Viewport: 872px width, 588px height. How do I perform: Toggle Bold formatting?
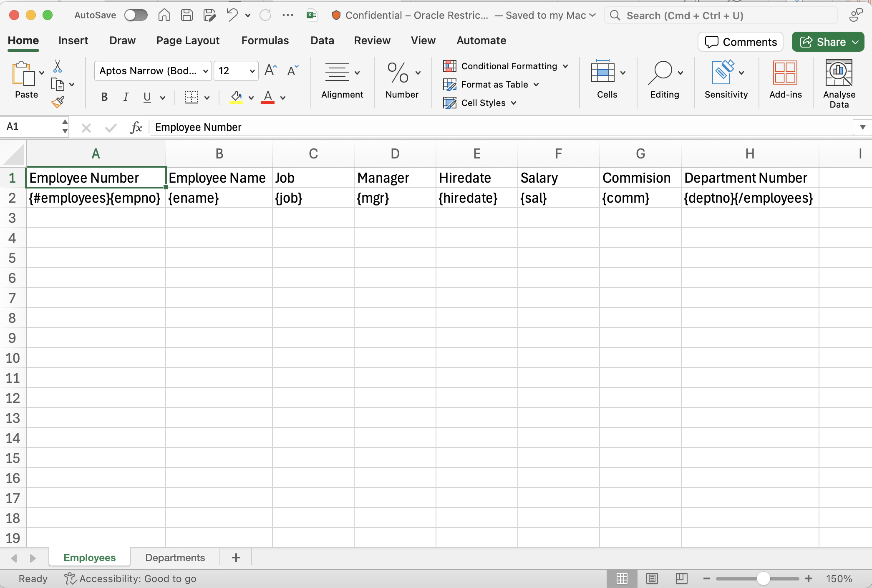pos(104,97)
